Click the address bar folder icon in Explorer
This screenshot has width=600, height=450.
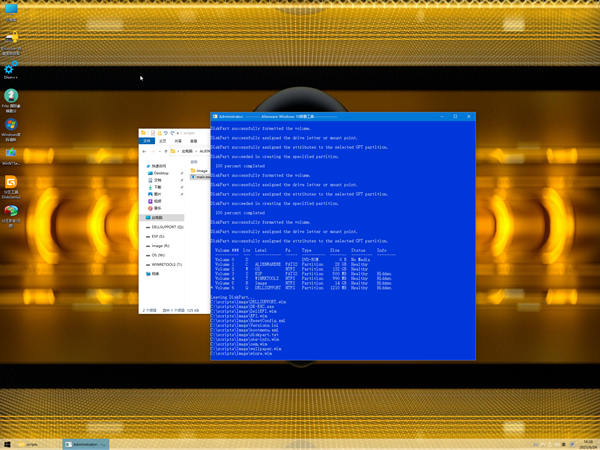(173, 151)
